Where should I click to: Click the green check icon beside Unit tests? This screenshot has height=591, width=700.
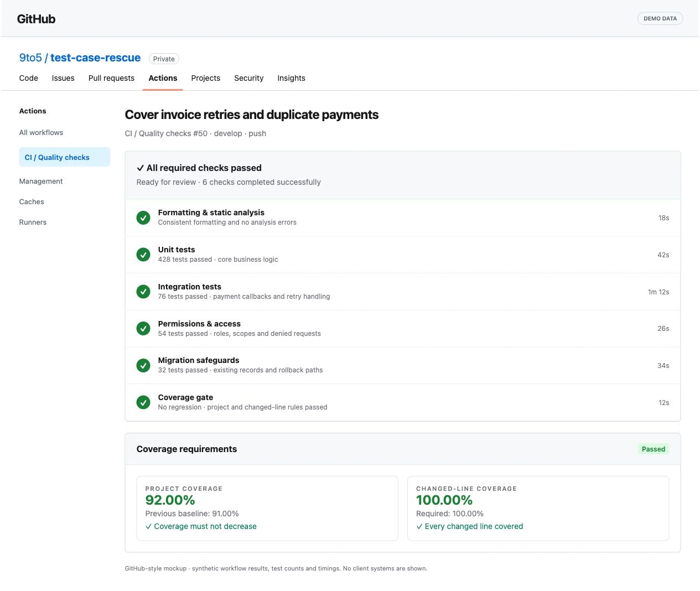(x=143, y=255)
